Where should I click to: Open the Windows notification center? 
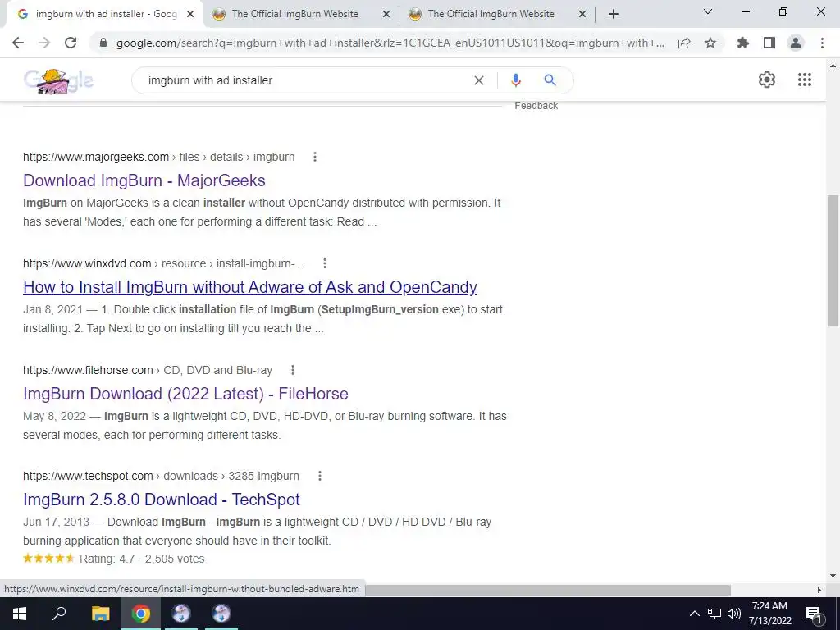[815, 614]
